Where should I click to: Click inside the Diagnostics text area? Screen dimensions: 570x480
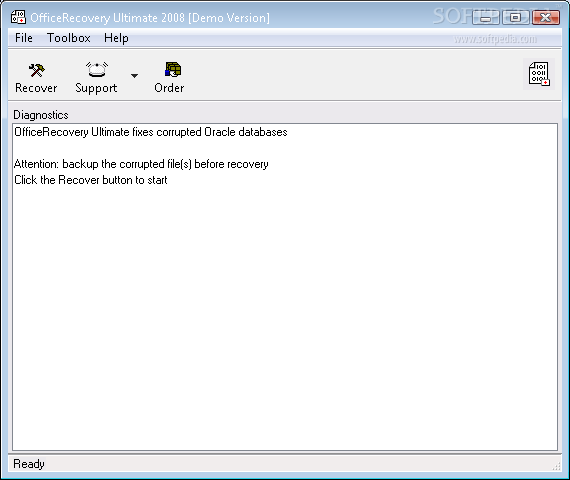285,287
